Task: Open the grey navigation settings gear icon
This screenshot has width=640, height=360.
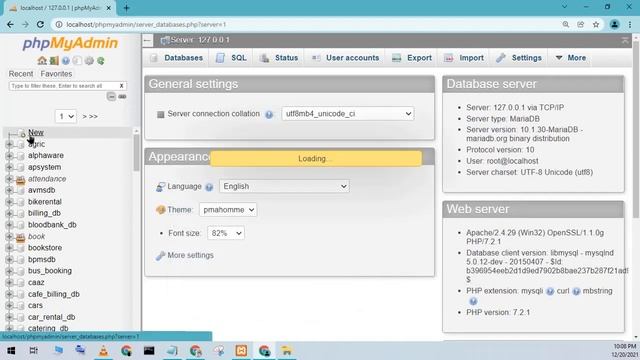Action: [x=89, y=61]
